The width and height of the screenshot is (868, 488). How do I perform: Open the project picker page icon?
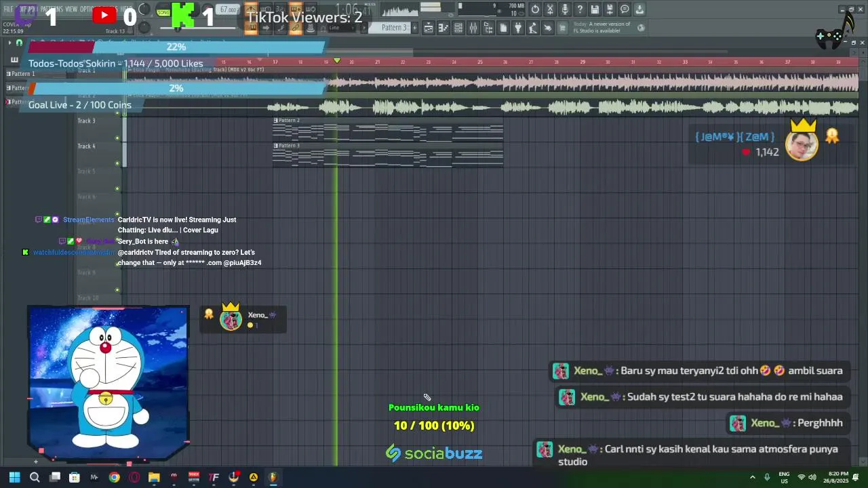pyautogui.click(x=503, y=28)
